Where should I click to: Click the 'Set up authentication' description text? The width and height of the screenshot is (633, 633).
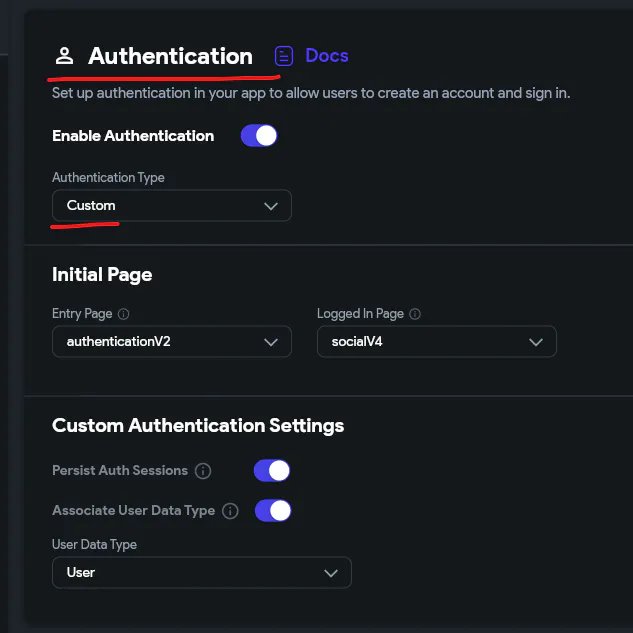pyautogui.click(x=311, y=93)
